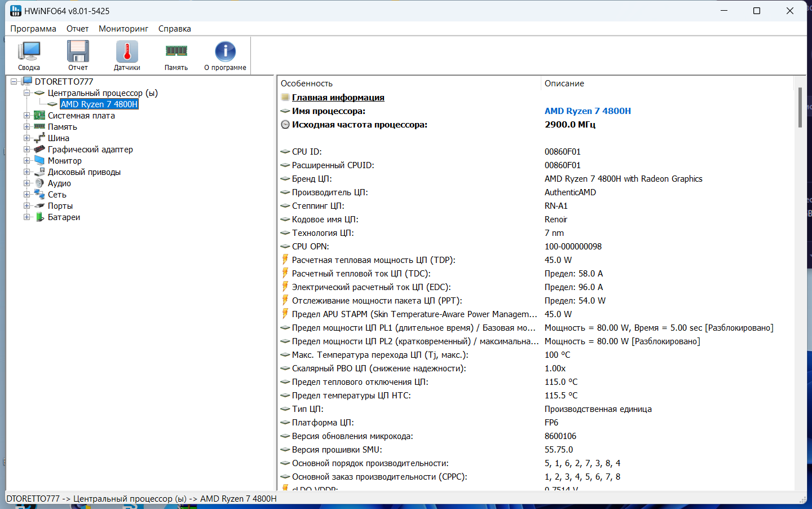
Task: Click the folder icon beside Главная информация
Action: (285, 97)
